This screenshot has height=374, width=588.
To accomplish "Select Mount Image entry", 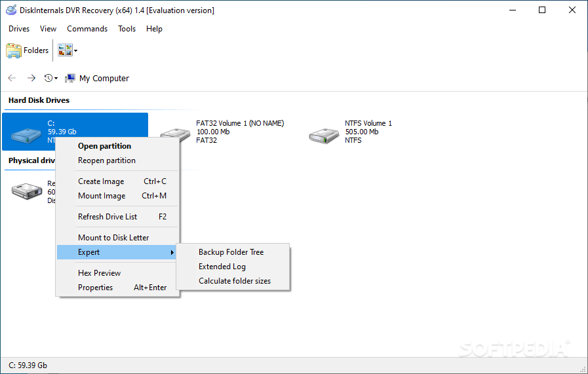I will coord(117,196).
